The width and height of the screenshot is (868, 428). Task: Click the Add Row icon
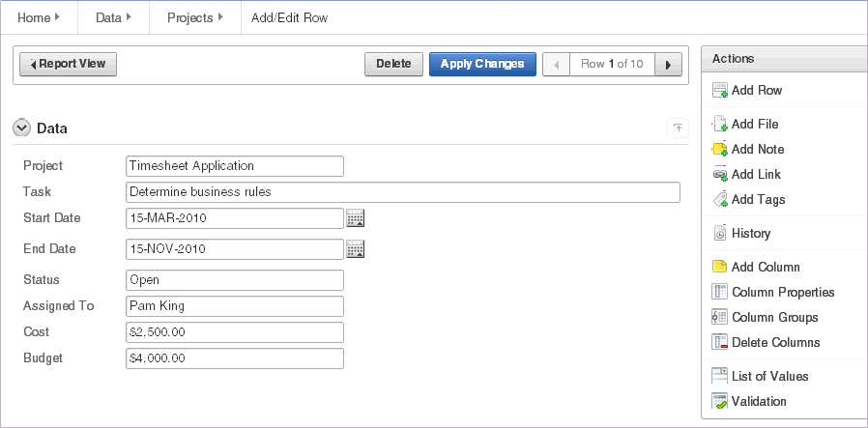coord(719,91)
